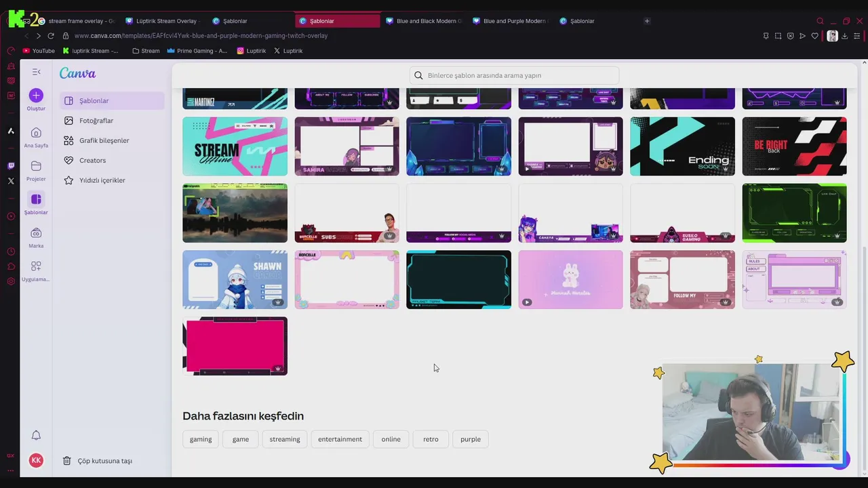The width and height of the screenshot is (868, 488).
Task: Open browser profile picture icon
Action: click(832, 36)
